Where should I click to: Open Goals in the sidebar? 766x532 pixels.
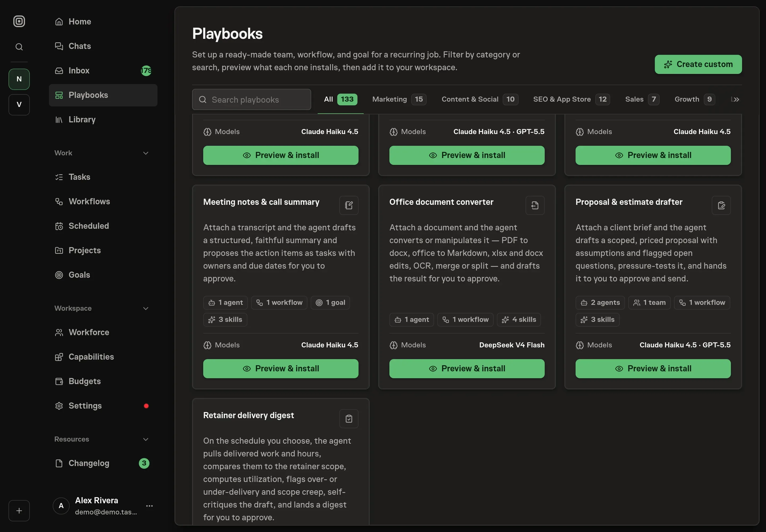click(x=103, y=275)
